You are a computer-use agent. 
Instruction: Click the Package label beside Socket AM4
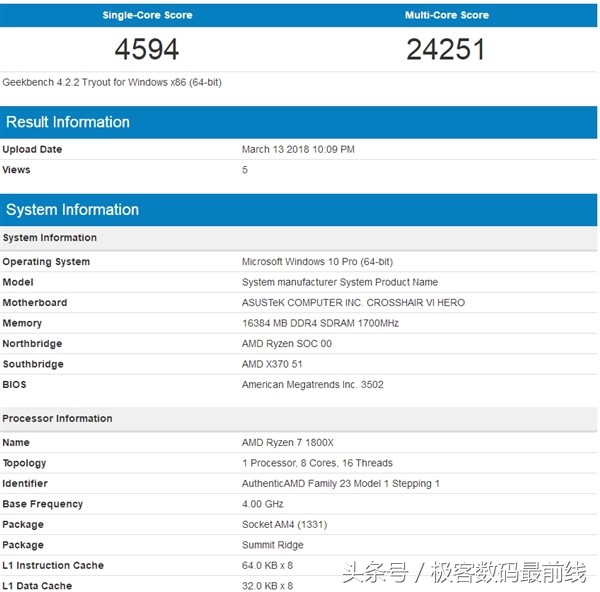23,525
